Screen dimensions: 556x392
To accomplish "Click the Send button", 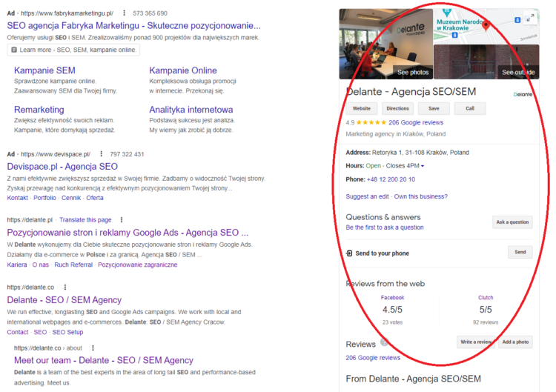I will pos(520,253).
